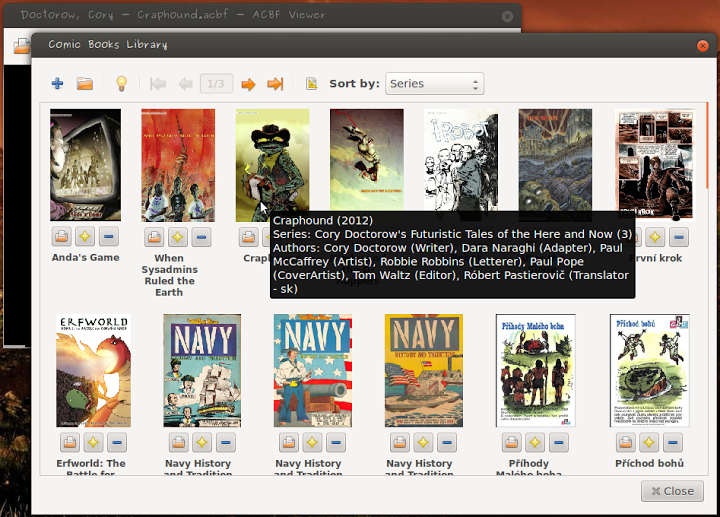720x517 pixels.
Task: Click open book button under Příhody Malého boha
Action: [x=512, y=443]
